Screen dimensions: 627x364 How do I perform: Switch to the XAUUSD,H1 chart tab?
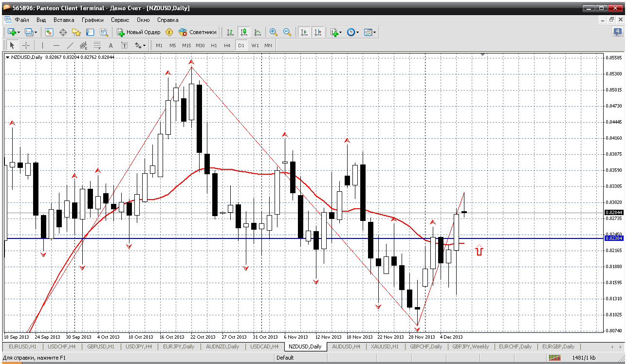pos(386,346)
